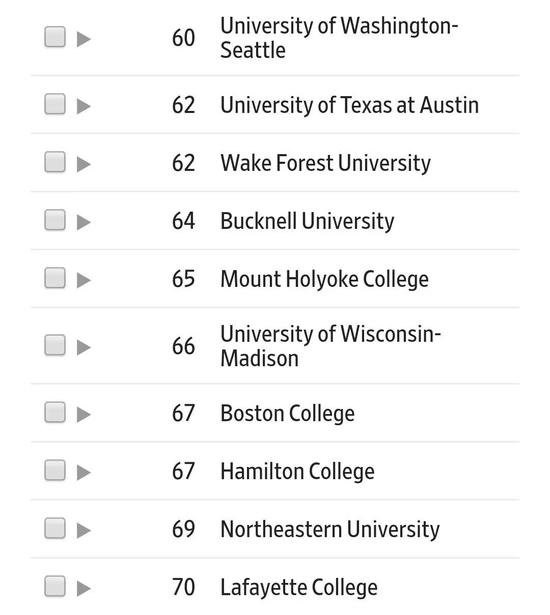Check the Hamilton College checkbox
This screenshot has width=550, height=615.
tap(55, 470)
